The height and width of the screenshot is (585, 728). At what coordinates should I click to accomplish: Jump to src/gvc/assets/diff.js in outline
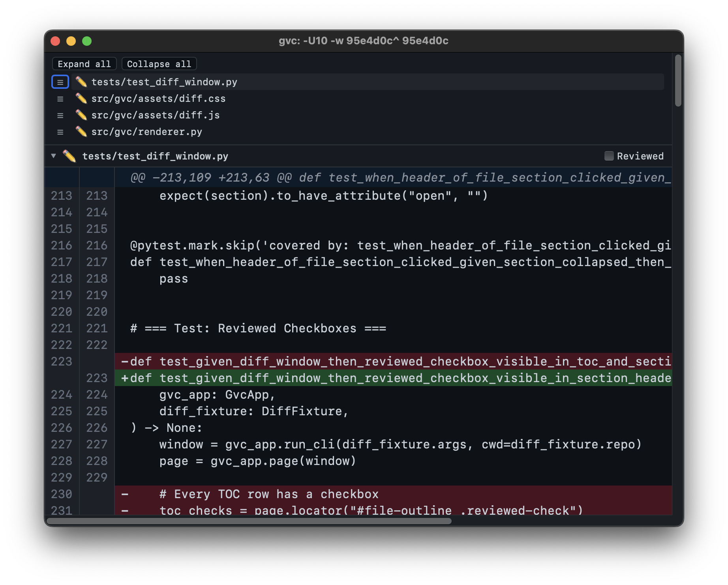156,115
